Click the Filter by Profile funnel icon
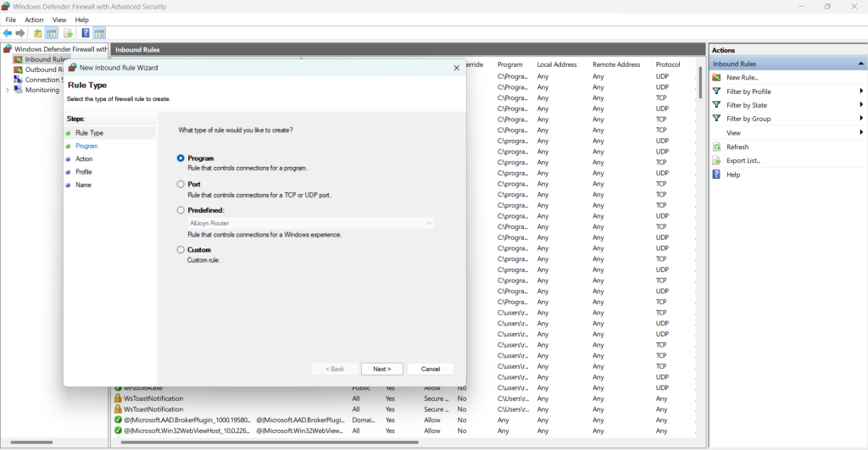Screen dimensions: 868x450 (717, 92)
